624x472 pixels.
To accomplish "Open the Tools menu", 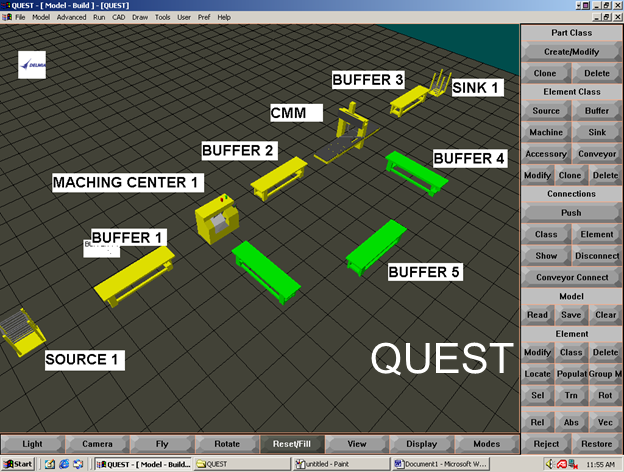I will click(x=162, y=17).
